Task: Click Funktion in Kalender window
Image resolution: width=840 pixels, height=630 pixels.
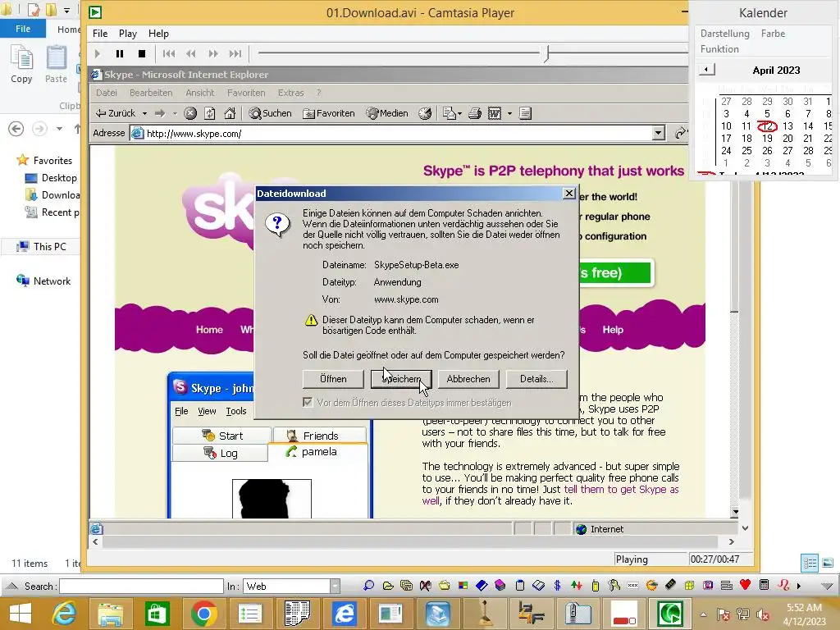Action: tap(719, 48)
